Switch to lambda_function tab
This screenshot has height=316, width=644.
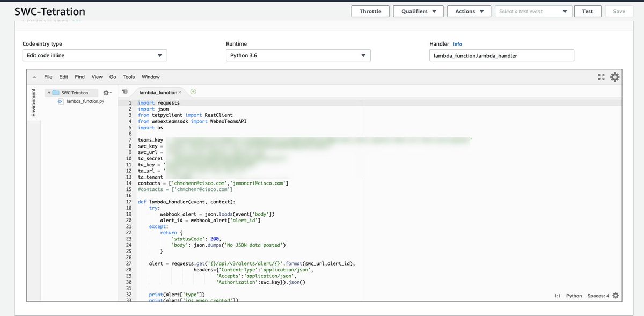pos(158,93)
